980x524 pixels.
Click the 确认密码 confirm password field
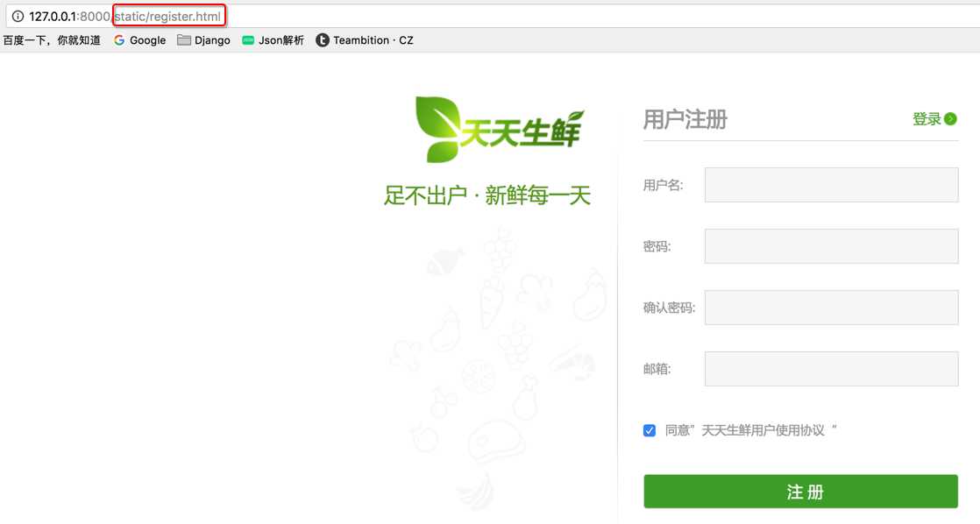[831, 307]
